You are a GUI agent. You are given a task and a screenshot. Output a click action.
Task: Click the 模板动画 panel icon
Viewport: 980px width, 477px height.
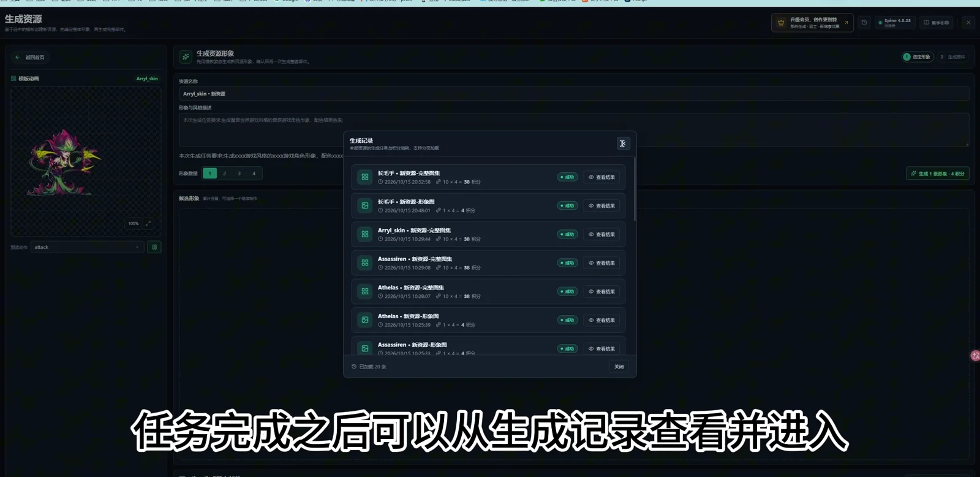13,78
